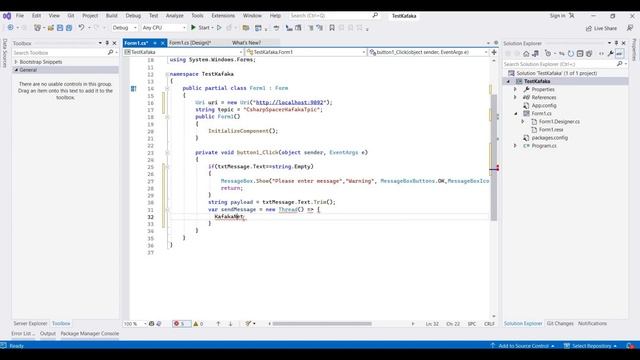Expand the Form1.Designer.cs node
The image size is (640, 360).
click(x=523, y=121)
